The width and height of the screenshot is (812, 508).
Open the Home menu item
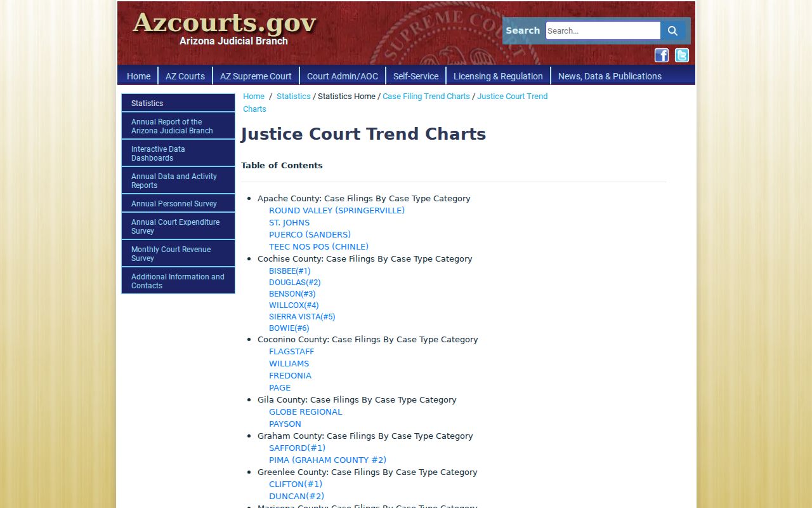point(138,76)
